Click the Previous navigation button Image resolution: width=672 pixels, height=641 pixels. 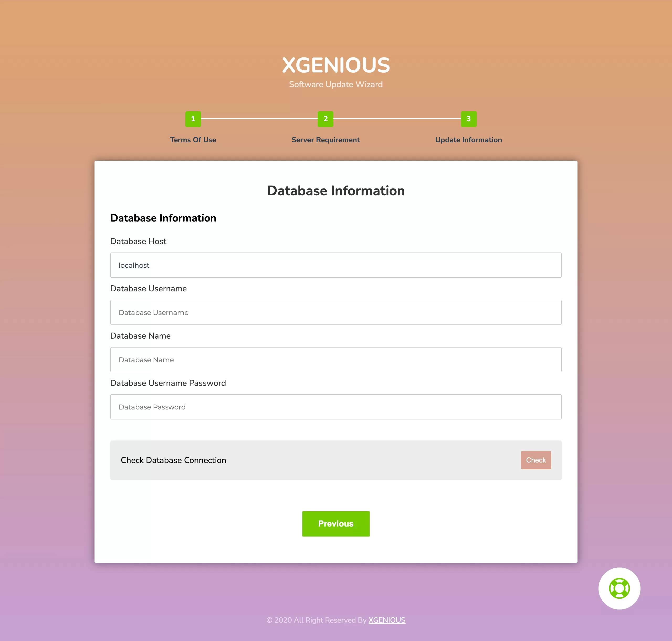point(336,523)
